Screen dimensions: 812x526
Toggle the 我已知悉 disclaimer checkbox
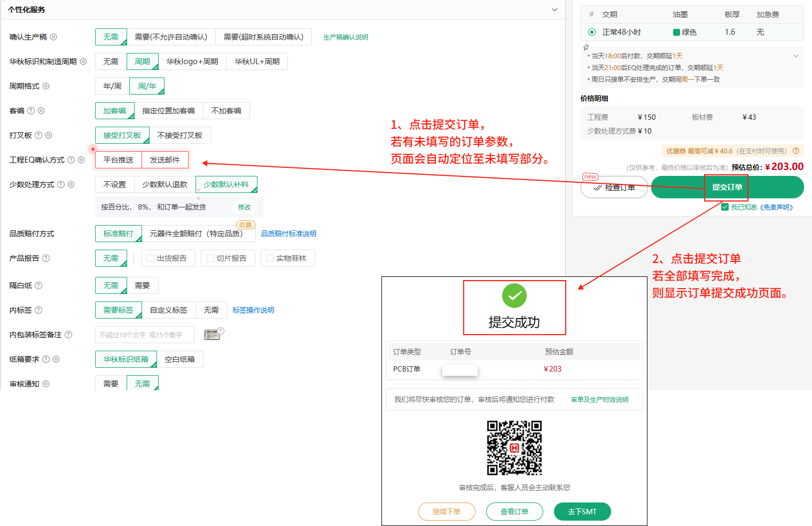pyautogui.click(x=725, y=207)
